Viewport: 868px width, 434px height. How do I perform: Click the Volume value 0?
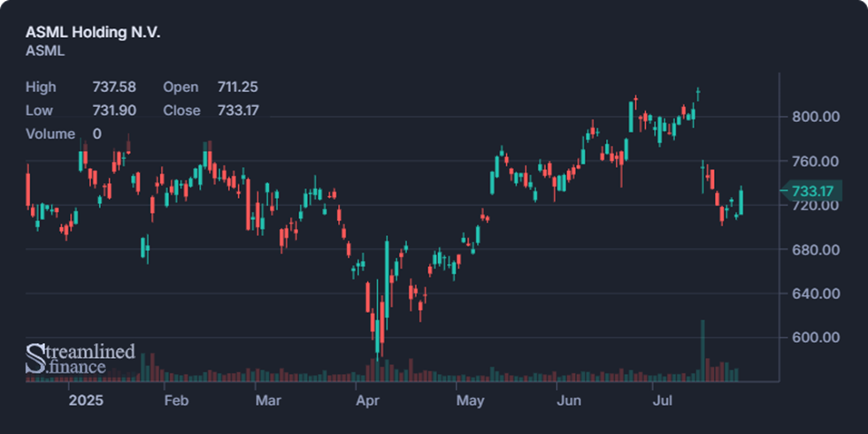click(x=96, y=133)
